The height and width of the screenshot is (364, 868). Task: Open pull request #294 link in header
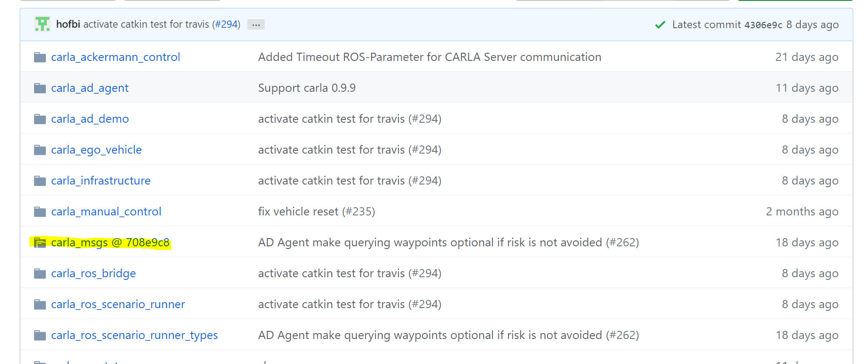click(x=226, y=24)
